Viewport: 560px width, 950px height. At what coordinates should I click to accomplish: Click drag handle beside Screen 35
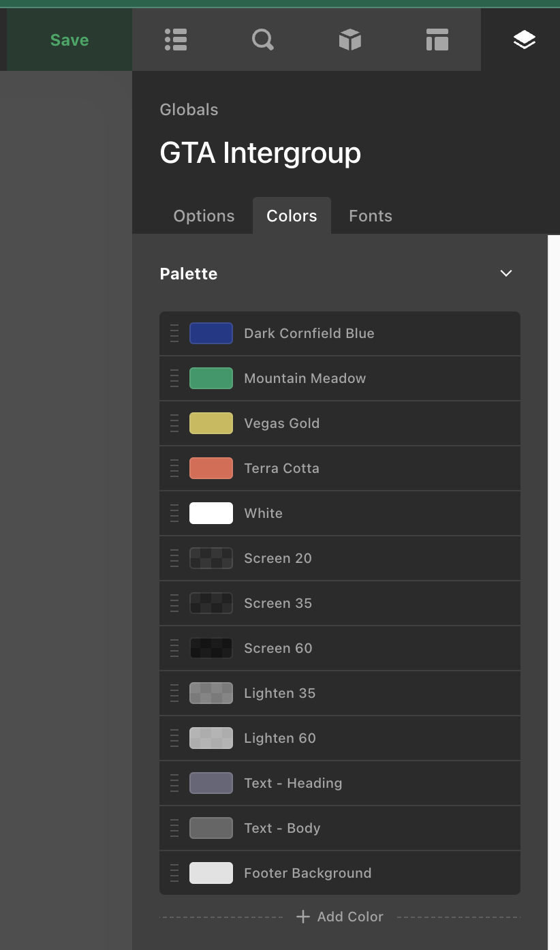[174, 603]
